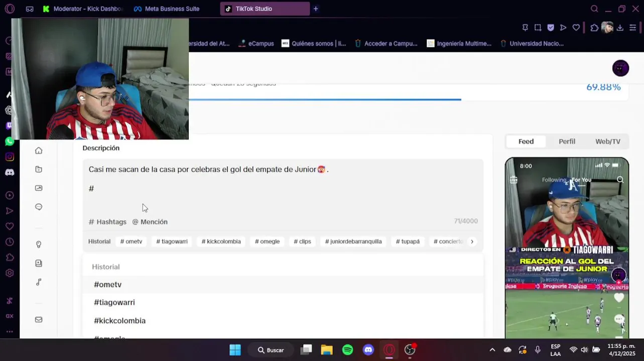This screenshot has width=644, height=361.
Task: Open the GX icon in the Opera sidebar
Action: (10, 316)
